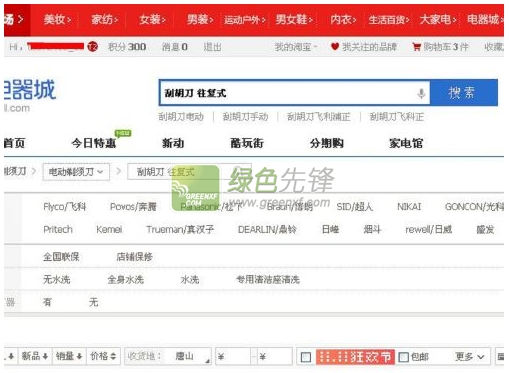Select the 无水洗 washing filter
This screenshot has width=509, height=373.
tap(57, 280)
